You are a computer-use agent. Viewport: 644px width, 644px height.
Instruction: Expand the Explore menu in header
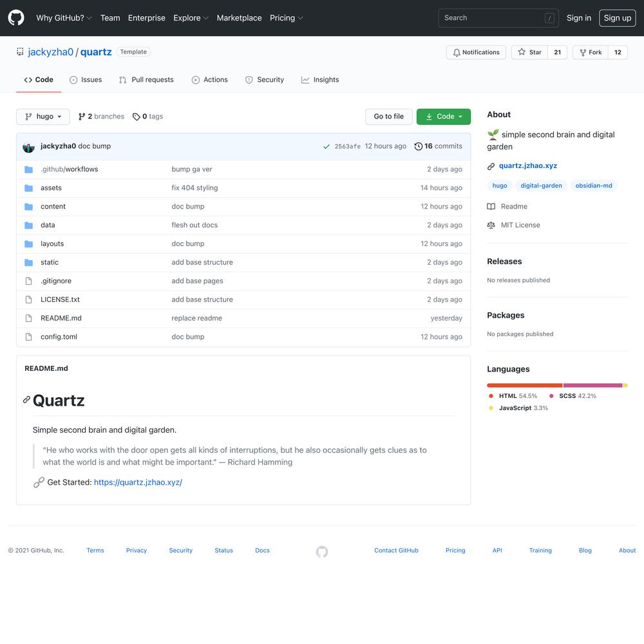click(191, 17)
